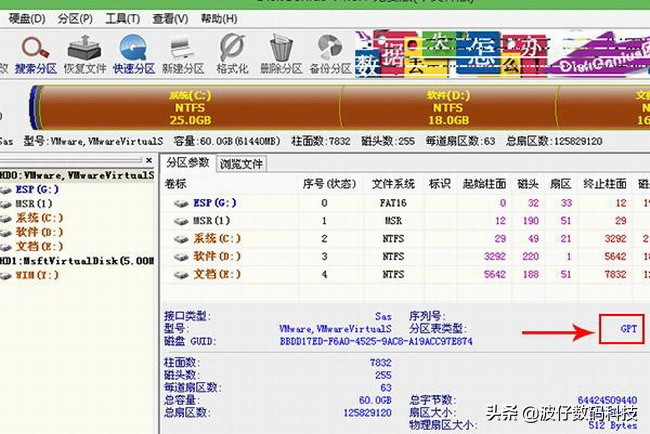650x434 pixels.
Task: Click the 125829120 total sectors value in details
Action: point(367,413)
